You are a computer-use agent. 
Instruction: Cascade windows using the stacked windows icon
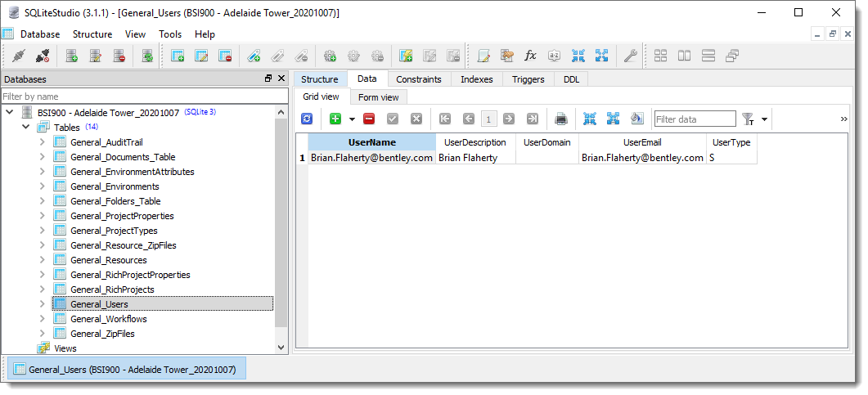point(732,56)
